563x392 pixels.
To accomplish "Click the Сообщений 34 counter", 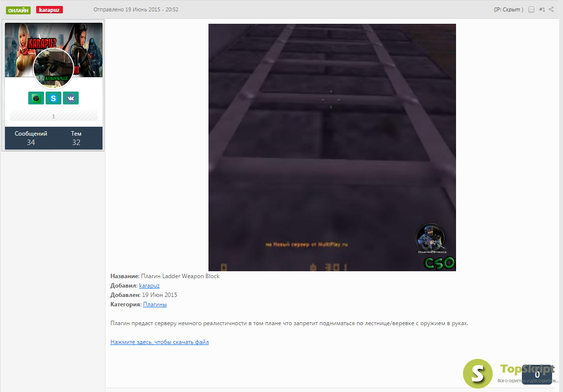I will click(31, 138).
